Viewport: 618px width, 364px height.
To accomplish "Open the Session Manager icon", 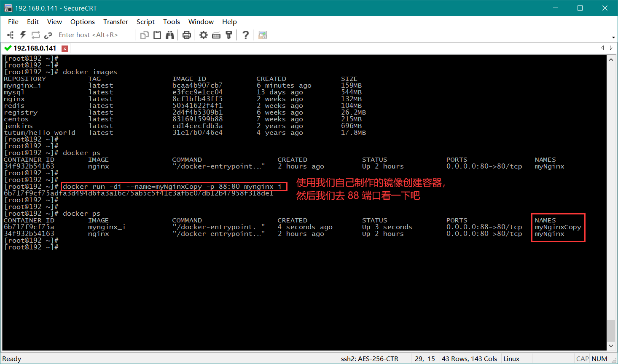I will point(11,35).
